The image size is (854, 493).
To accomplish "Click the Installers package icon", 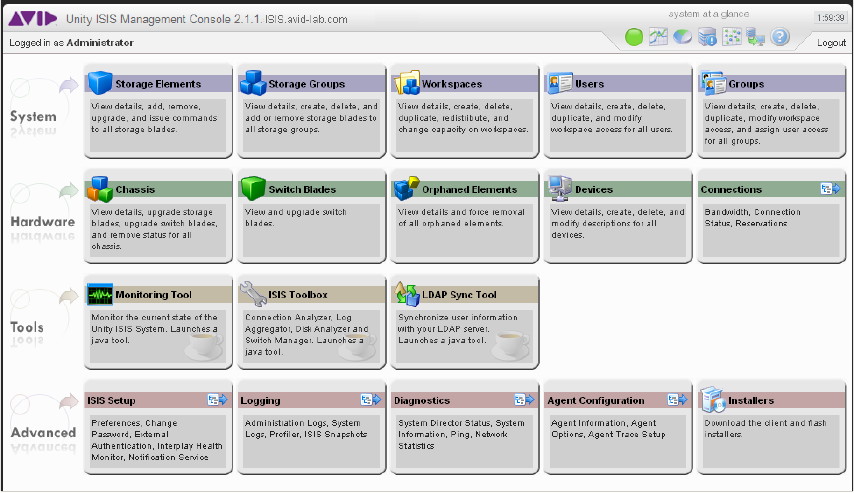I will tap(713, 399).
